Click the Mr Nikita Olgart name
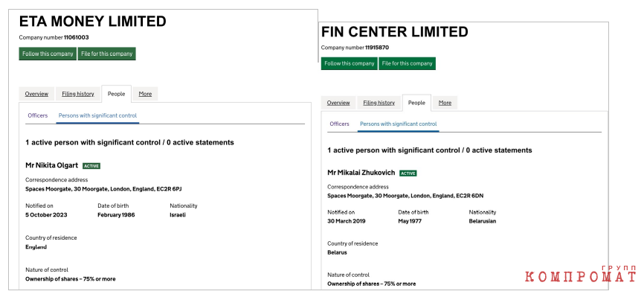Viewport: 644px width, 297px height. point(52,165)
